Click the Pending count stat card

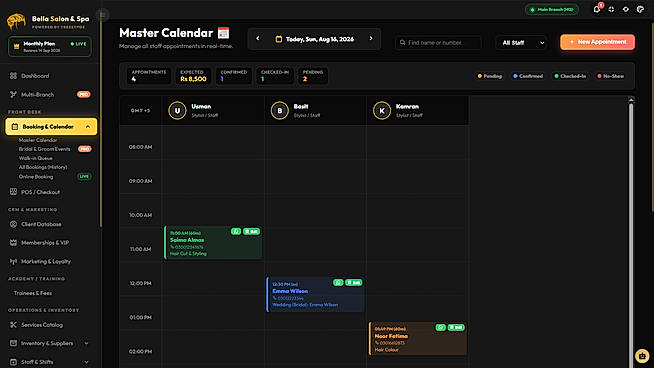pyautogui.click(x=313, y=76)
